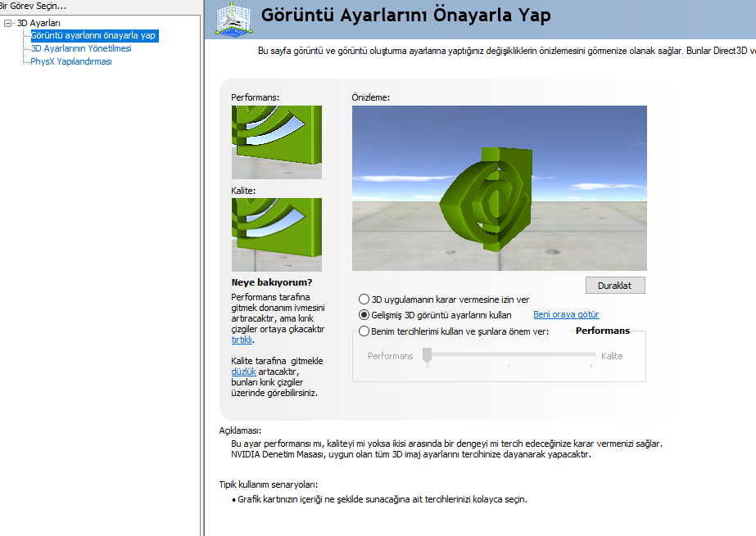Click the 'Açıklaması:' label

click(x=240, y=430)
